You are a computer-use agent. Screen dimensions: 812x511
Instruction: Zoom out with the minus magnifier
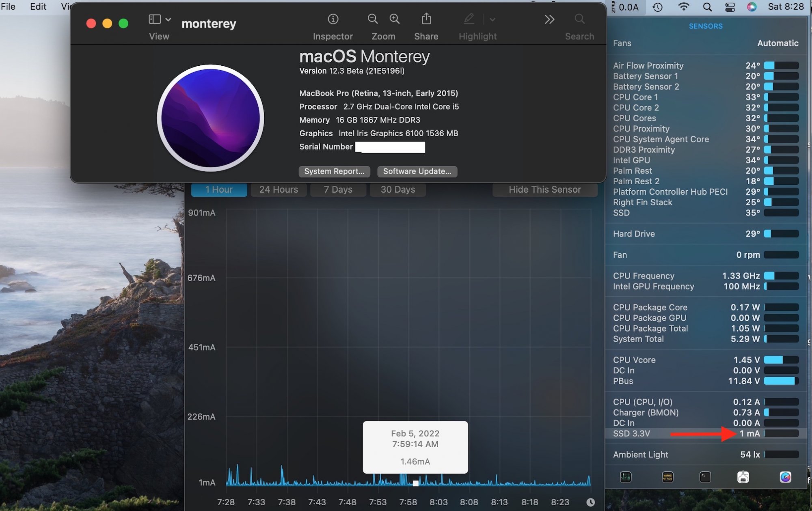[372, 19]
